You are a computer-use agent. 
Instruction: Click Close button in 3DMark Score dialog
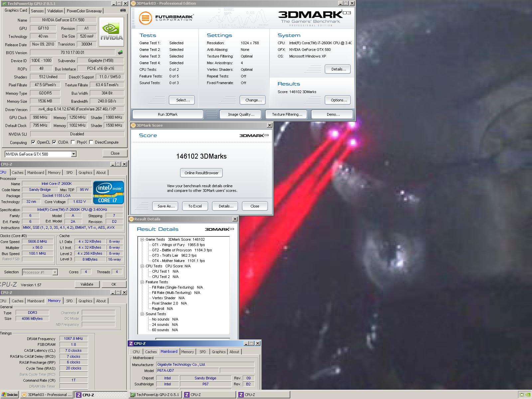[255, 206]
